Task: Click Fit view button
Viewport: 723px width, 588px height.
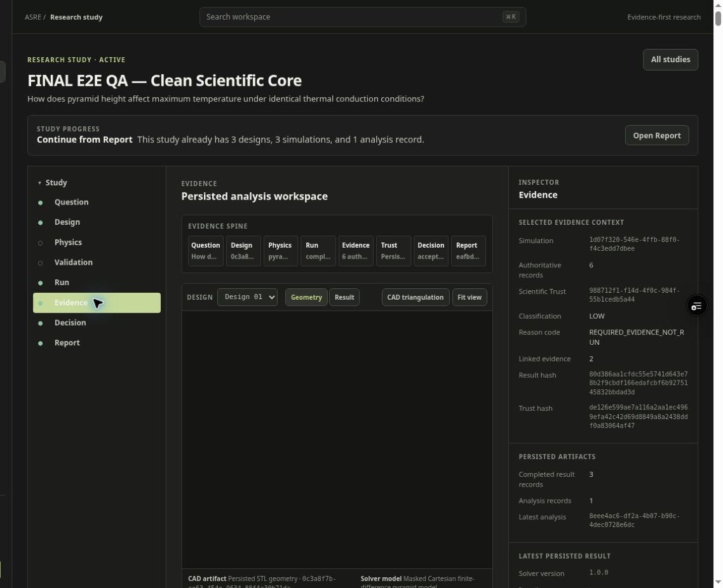Action: tap(469, 297)
